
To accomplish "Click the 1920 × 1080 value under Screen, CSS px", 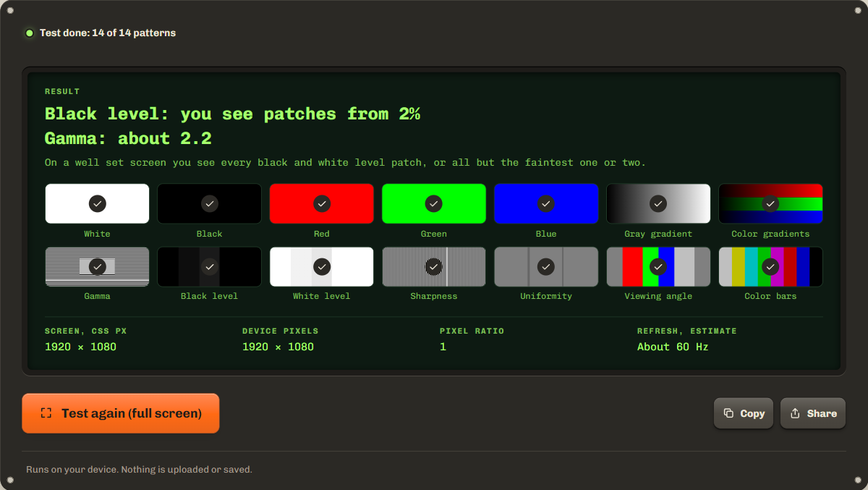I will (80, 347).
